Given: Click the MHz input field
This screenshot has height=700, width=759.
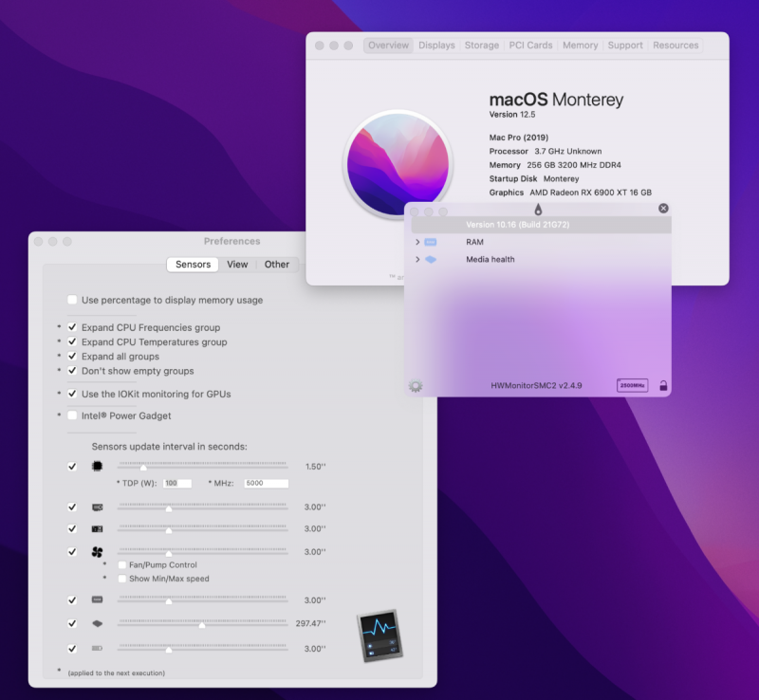Looking at the screenshot, I should coord(267,483).
